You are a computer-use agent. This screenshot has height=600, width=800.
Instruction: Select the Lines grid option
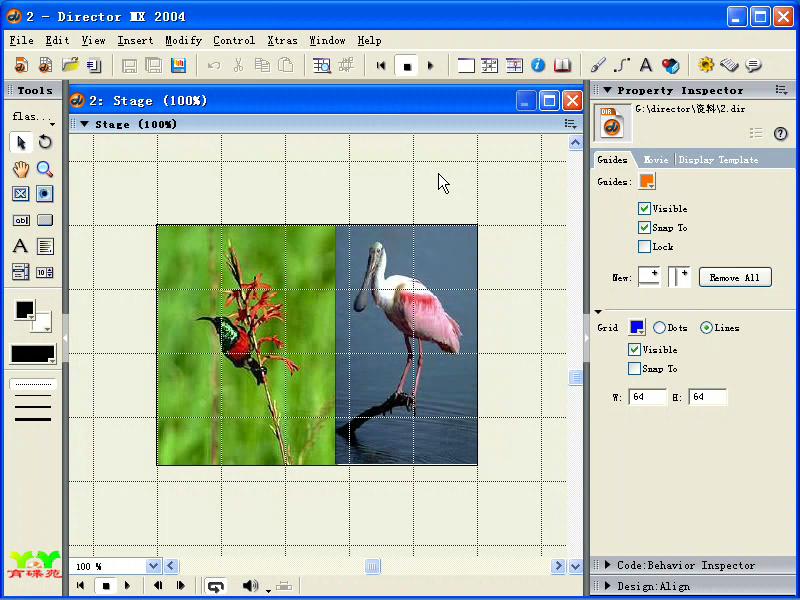click(706, 328)
